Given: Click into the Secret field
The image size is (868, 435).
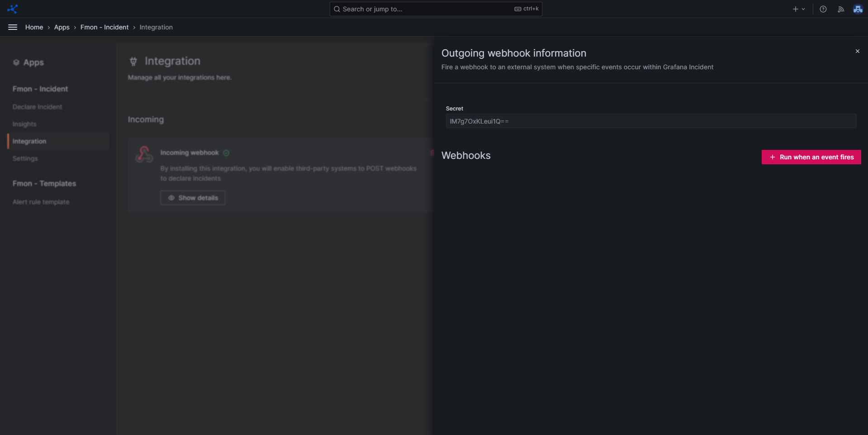Looking at the screenshot, I should pos(650,121).
